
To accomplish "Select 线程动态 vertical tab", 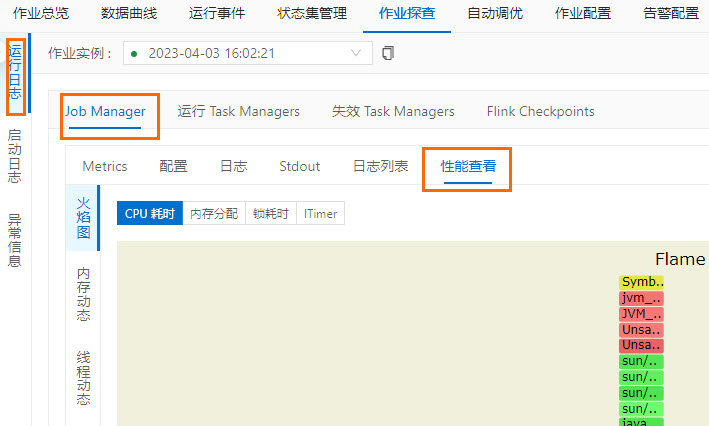I will pos(83,378).
